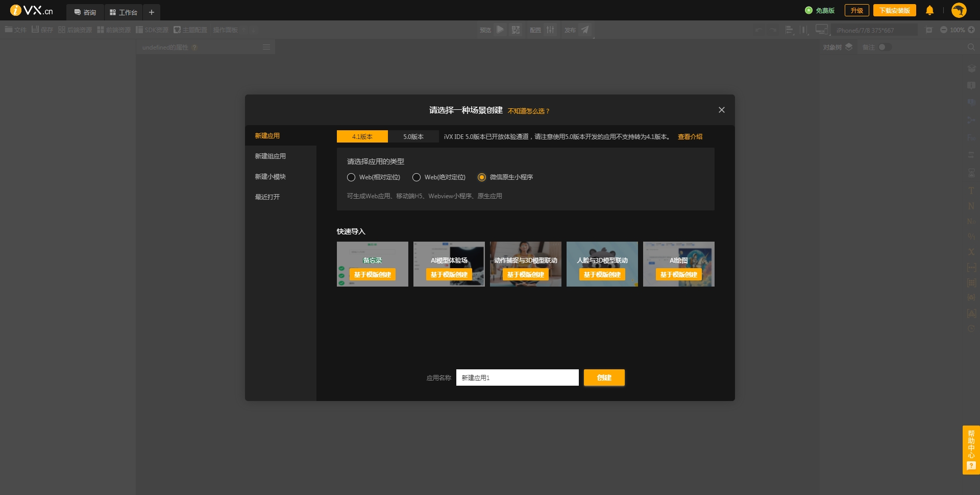Click 基于模版创建 on 人脸与3D模型联动 template

602,275
